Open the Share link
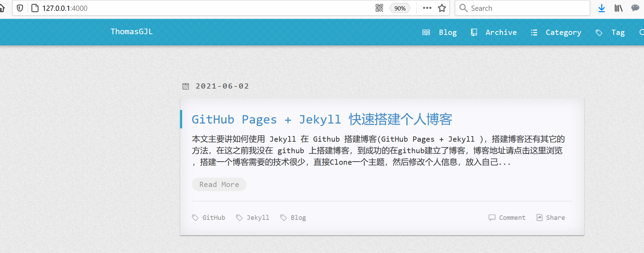The image size is (644, 253). 556,218
